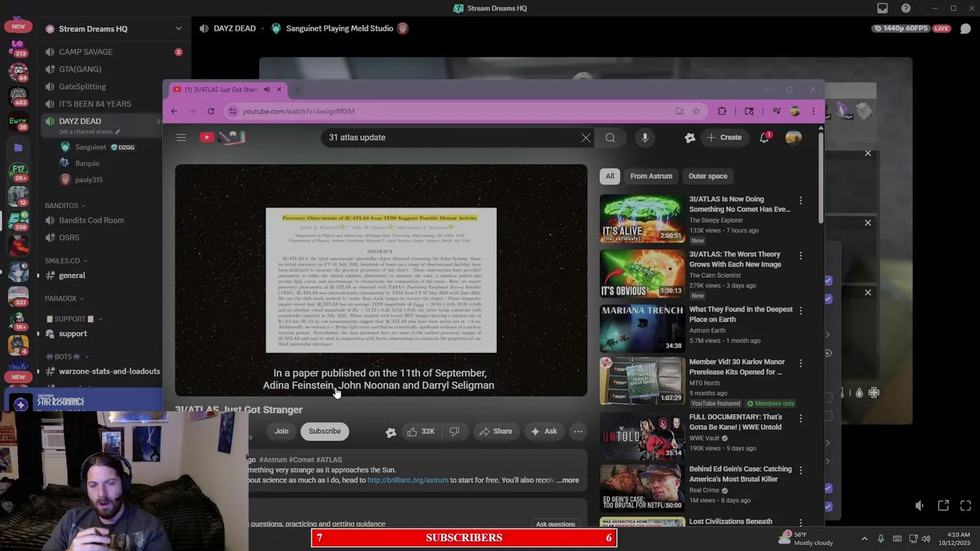The image size is (980, 551).
Task: Click the Ask button under the video
Action: (x=544, y=432)
